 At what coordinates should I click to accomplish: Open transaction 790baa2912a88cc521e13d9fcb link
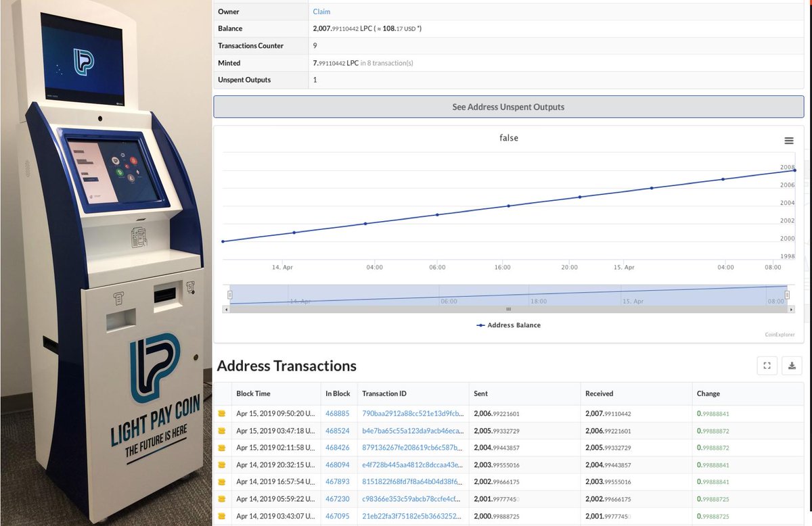(413, 413)
